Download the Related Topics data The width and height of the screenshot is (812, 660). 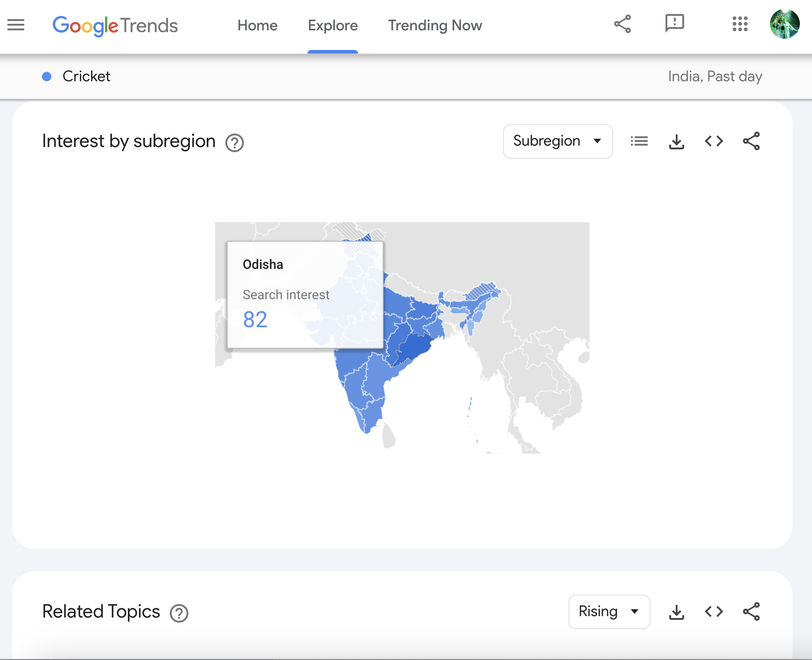tap(676, 611)
